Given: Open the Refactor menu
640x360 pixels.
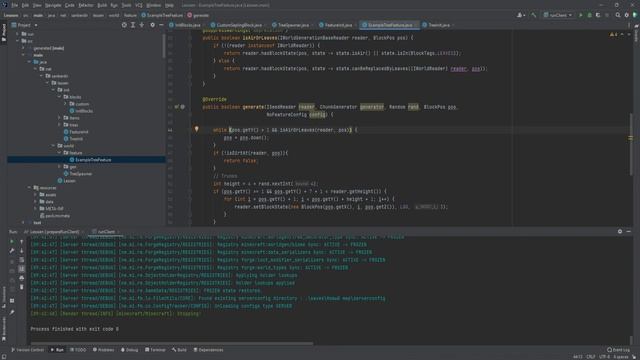Looking at the screenshot, I should coord(86,5).
